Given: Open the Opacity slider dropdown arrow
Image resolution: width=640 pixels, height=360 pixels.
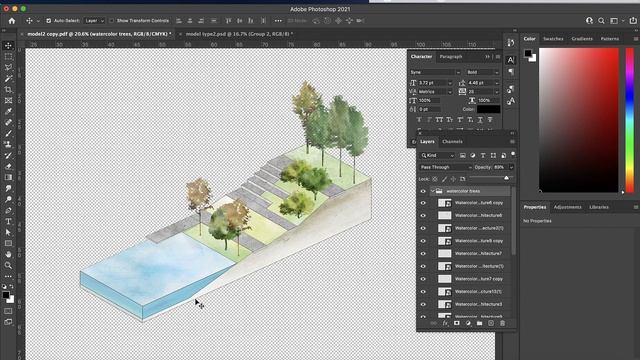Looking at the screenshot, I should tap(511, 167).
